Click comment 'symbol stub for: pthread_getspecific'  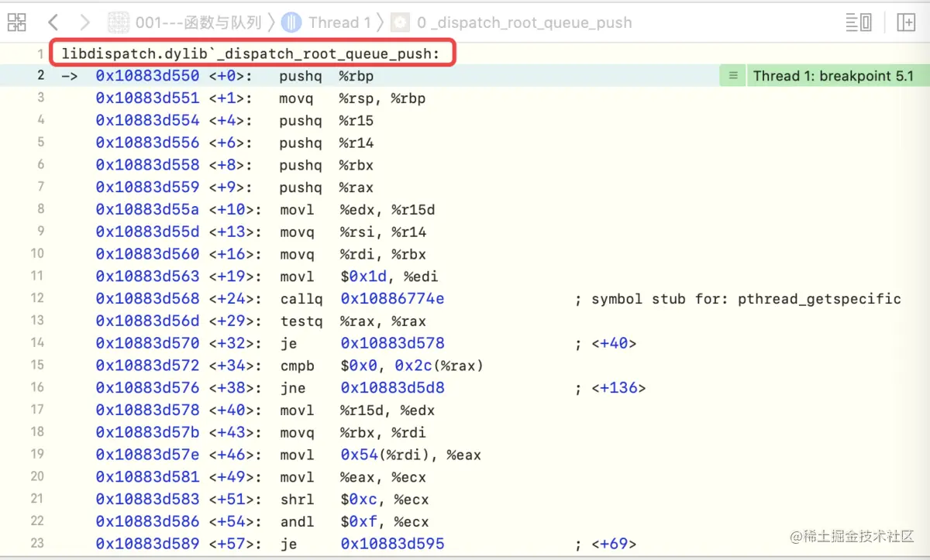tap(738, 298)
